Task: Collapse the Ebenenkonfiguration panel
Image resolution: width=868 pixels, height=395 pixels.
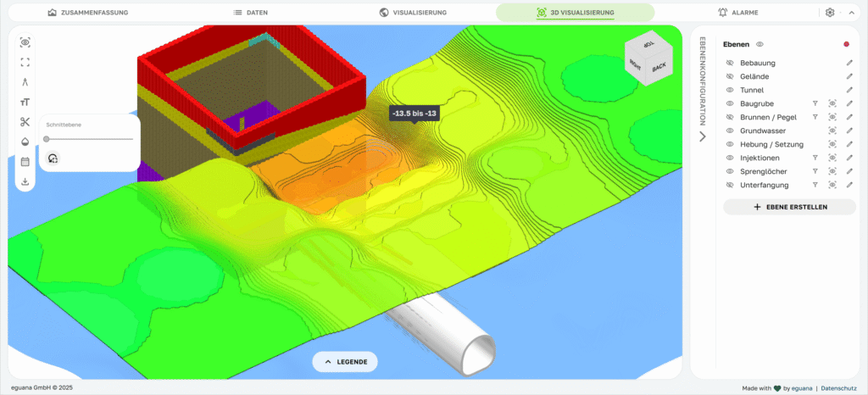Action: pos(702,136)
